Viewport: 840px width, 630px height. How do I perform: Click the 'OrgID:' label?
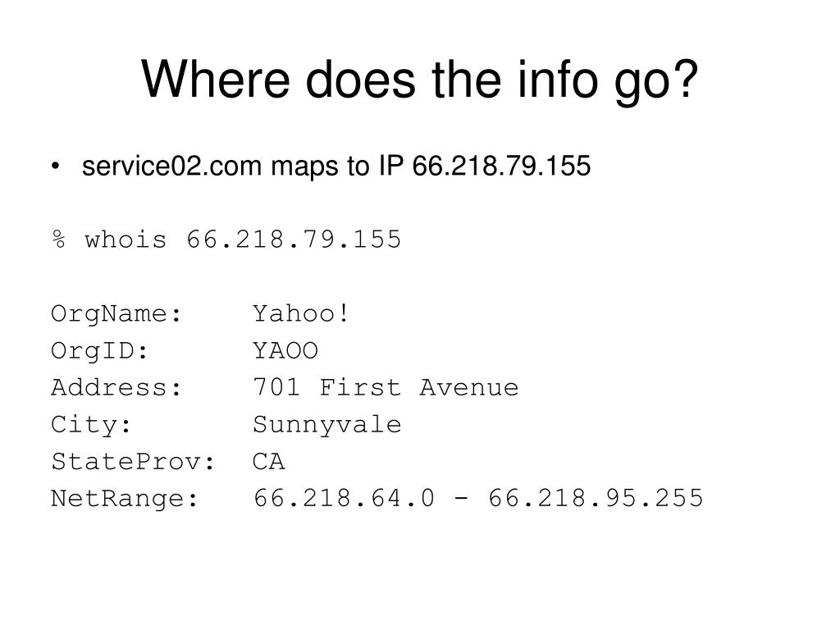pyautogui.click(x=99, y=351)
